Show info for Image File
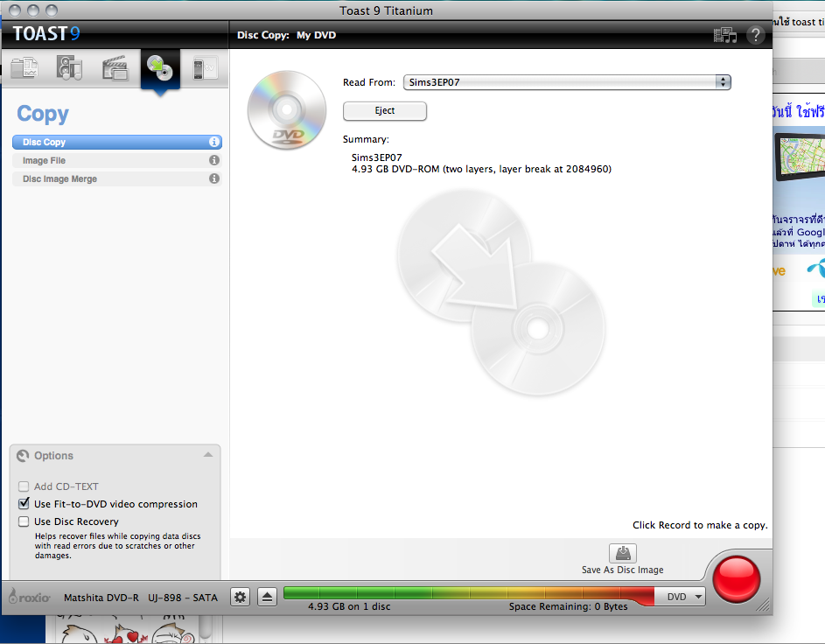This screenshot has height=644, width=825. 214,160
